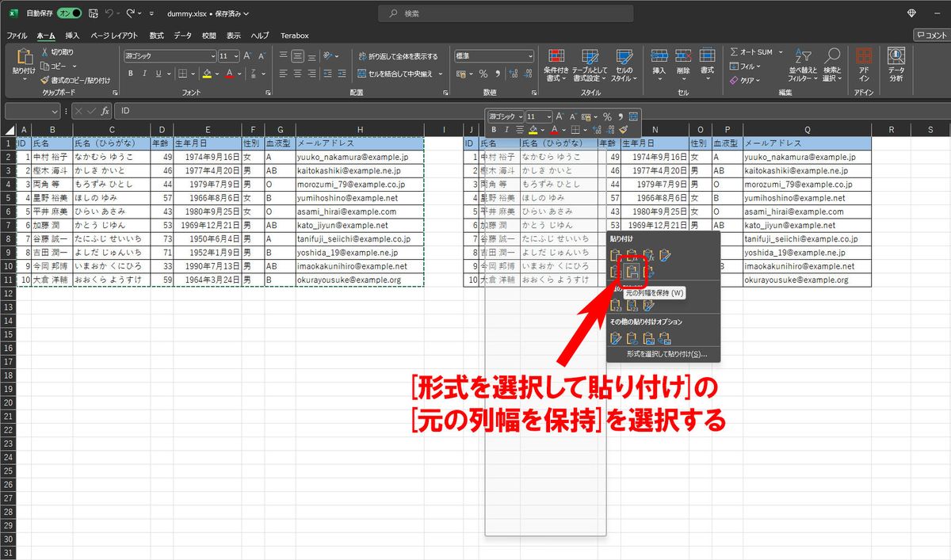Switch to the Insert (挿入) tab
Screen dimensions: 951x560
click(x=72, y=36)
